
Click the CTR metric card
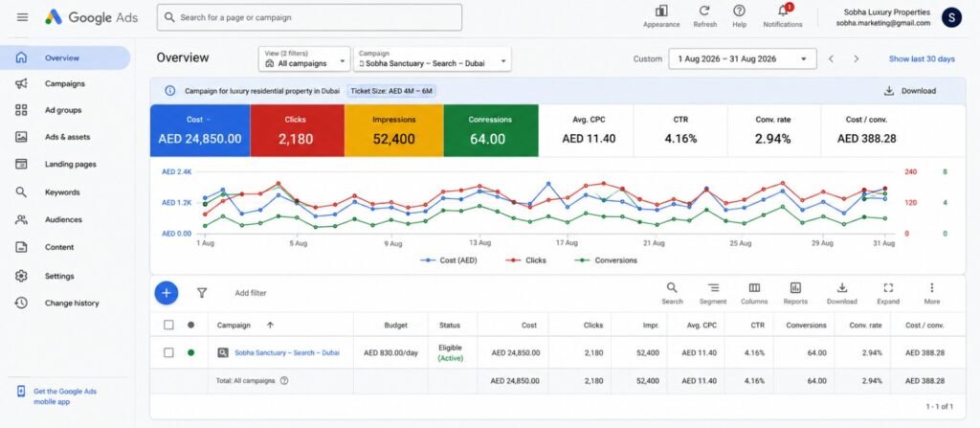[x=680, y=130]
